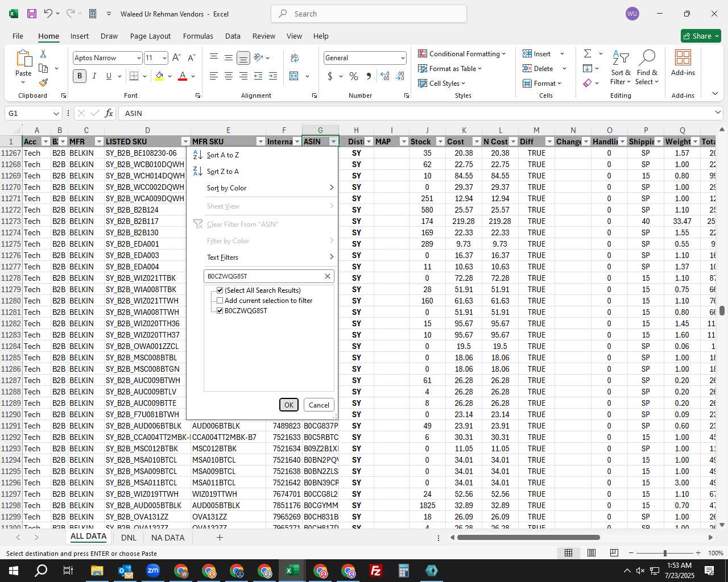Open the font name dropdown
Viewport: 728px width, 582px height.
(138, 58)
